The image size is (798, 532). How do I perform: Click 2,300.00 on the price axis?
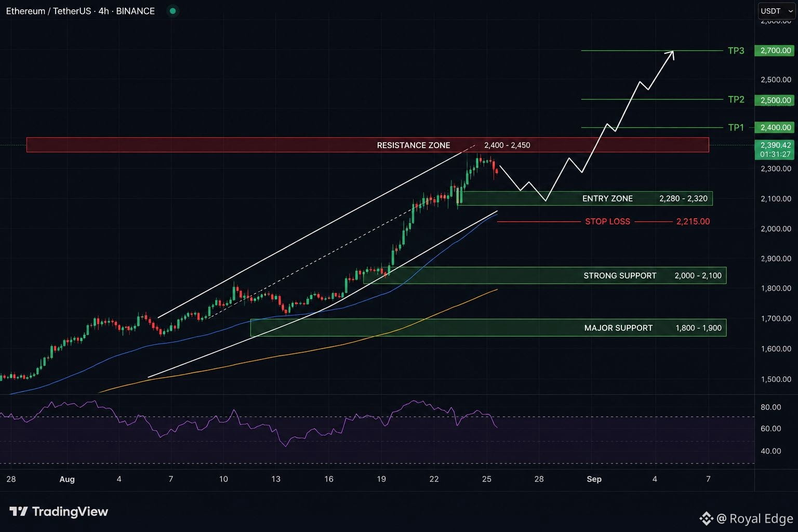coord(776,168)
